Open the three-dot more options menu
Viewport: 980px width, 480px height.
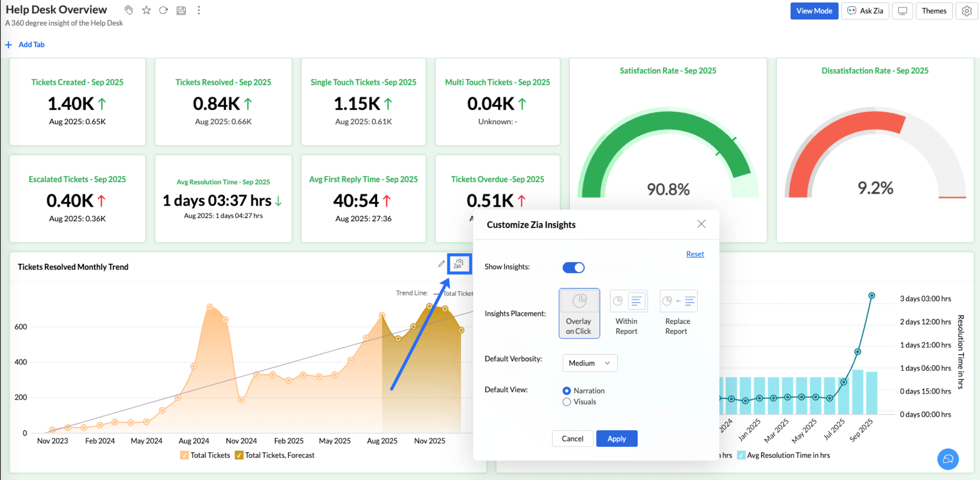199,10
